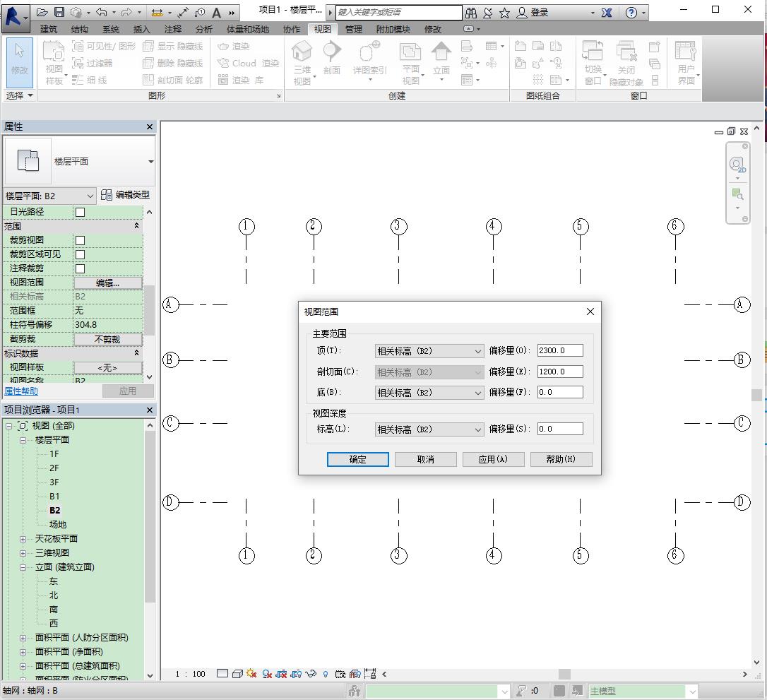This screenshot has height=700, width=767.
Task: Click the Visual Style cube icon
Action: click(237, 674)
